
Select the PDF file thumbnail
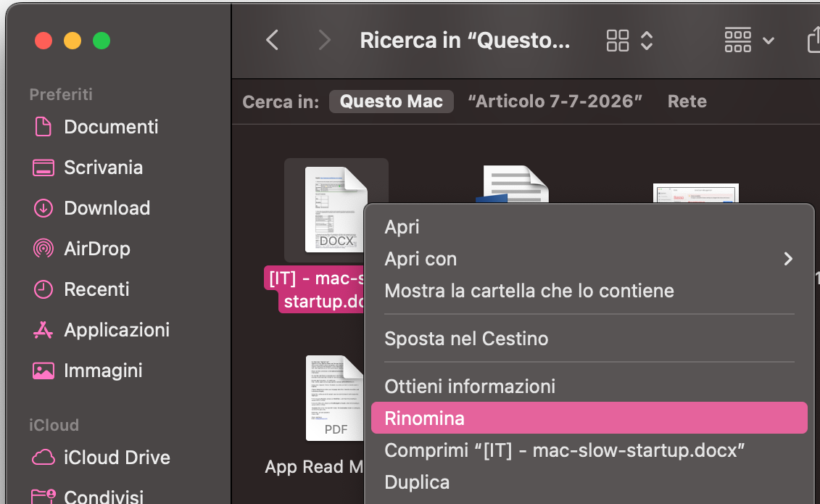pos(334,398)
